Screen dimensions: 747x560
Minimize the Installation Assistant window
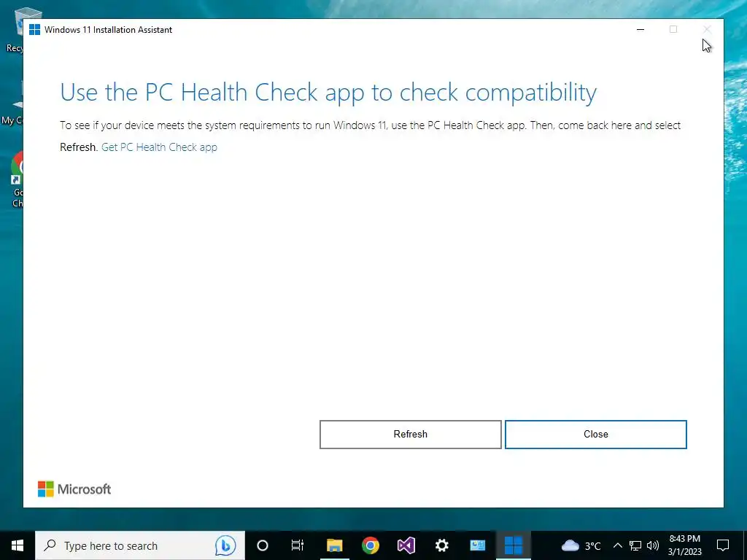(x=640, y=29)
